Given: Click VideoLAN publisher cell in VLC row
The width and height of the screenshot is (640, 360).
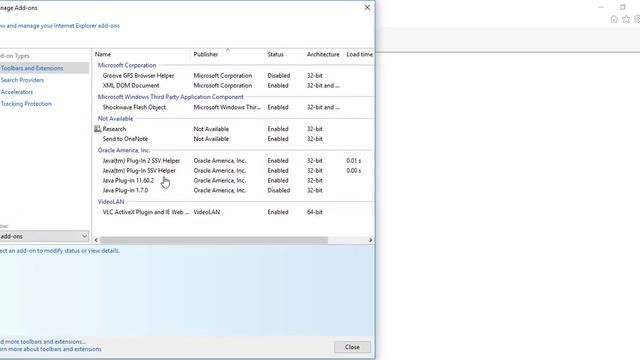Looking at the screenshot, I should (207, 212).
